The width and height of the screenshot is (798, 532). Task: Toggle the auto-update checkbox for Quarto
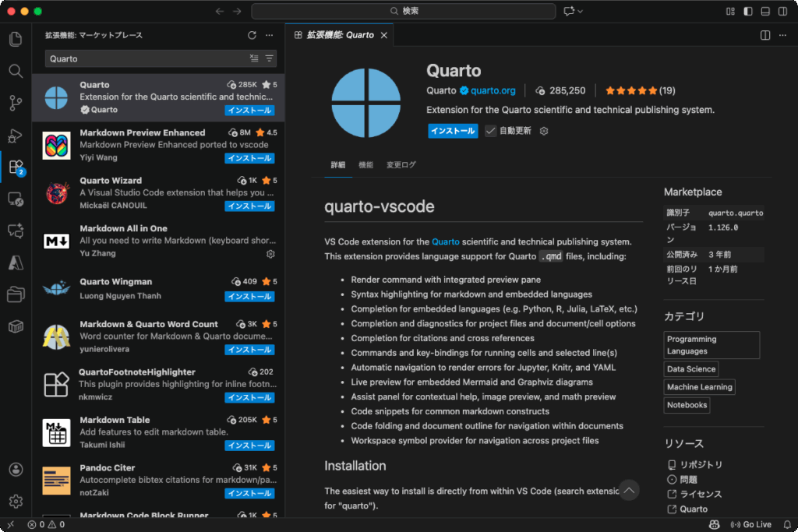click(x=490, y=131)
